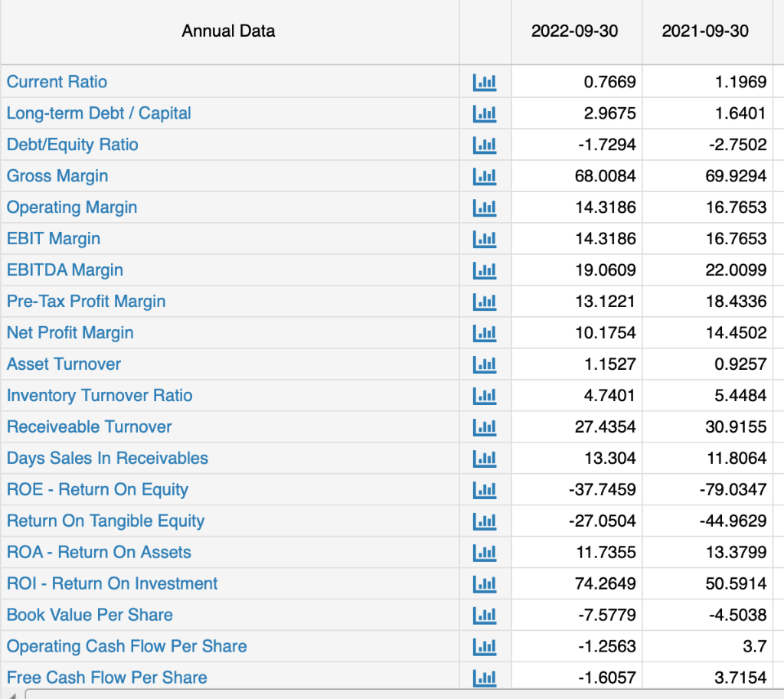Open the Return On Tangible Equity page

tap(106, 521)
